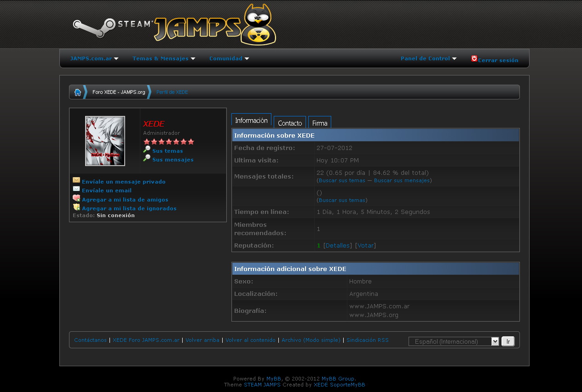The height and width of the screenshot is (392, 582).
Task: Click the private message envelope icon
Action: point(76,180)
